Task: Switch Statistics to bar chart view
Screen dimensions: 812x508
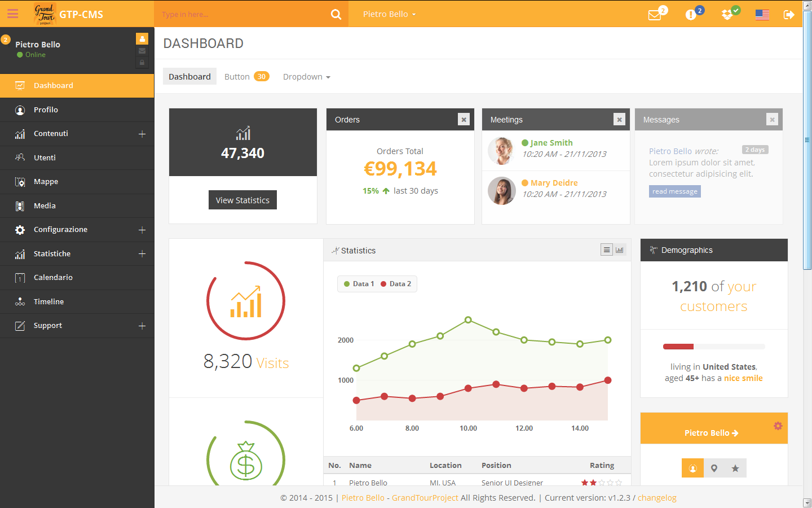Action: click(620, 249)
